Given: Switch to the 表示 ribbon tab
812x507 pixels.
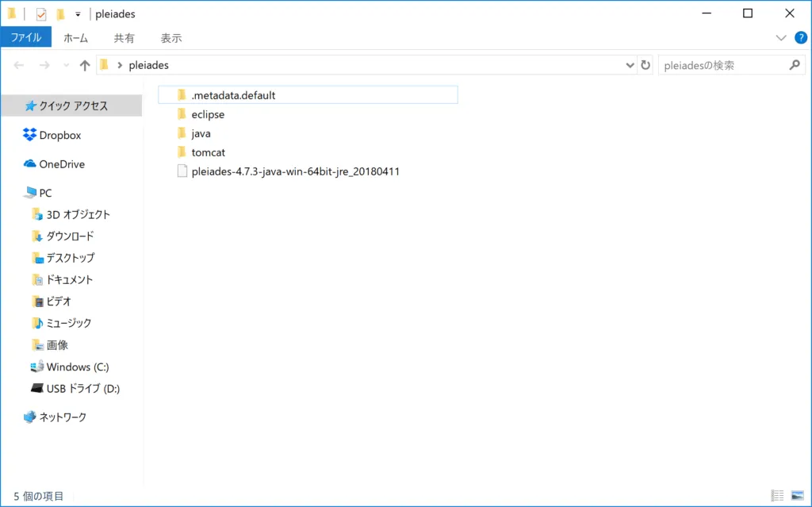Looking at the screenshot, I should click(171, 38).
